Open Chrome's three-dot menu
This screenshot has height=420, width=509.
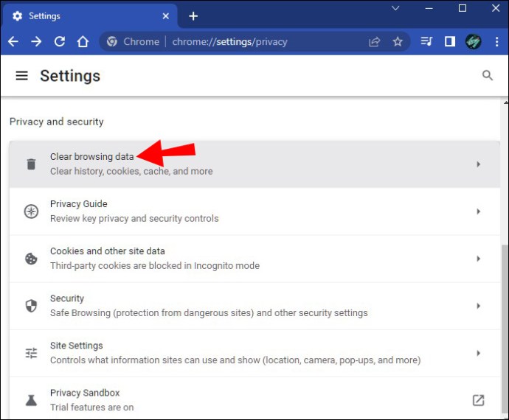pos(496,41)
